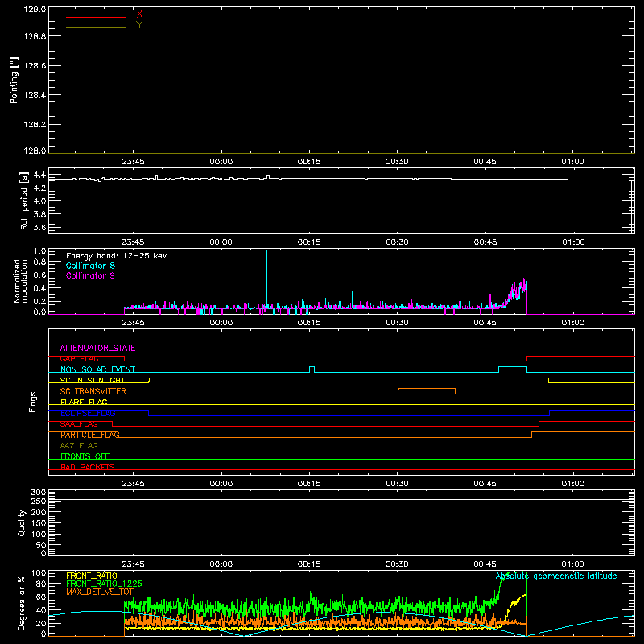Click the magenta Collimator 9 legend entry
Screen dimensions: 644x644
click(x=90, y=275)
